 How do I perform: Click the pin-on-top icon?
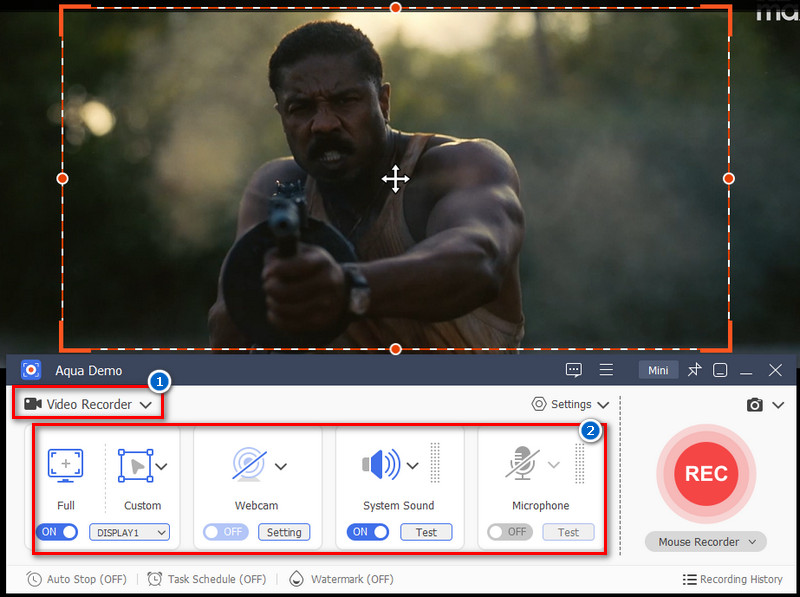694,369
